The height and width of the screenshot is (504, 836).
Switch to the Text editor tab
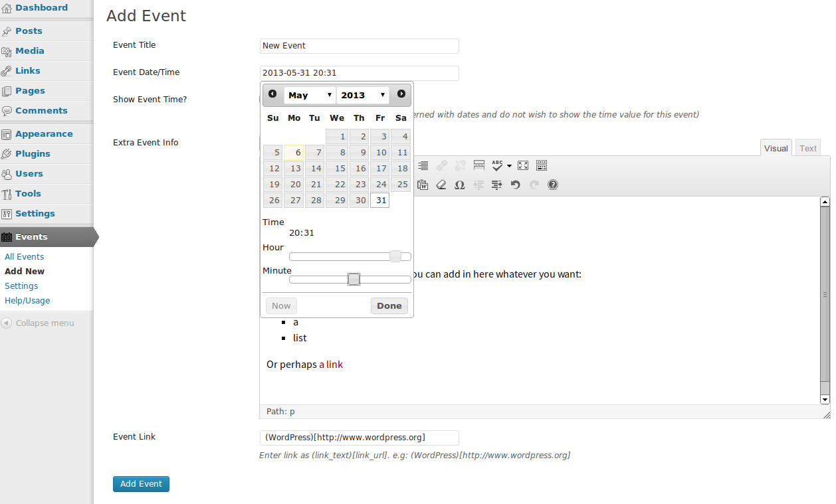point(808,148)
